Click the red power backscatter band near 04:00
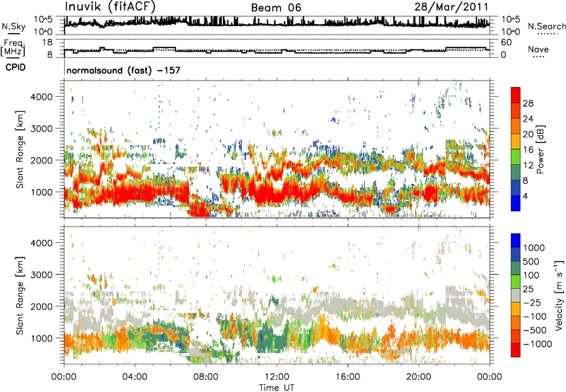 tap(134, 194)
